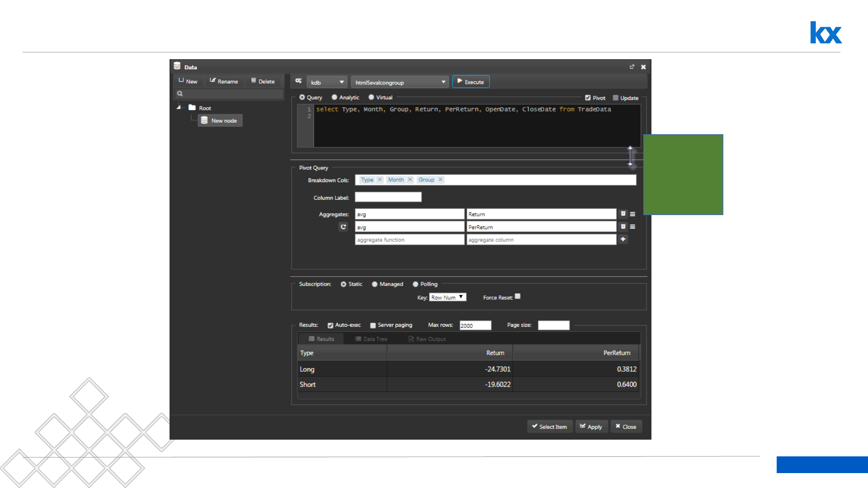
Task: Open menu icon for PerReturn aggregate row
Action: click(632, 227)
